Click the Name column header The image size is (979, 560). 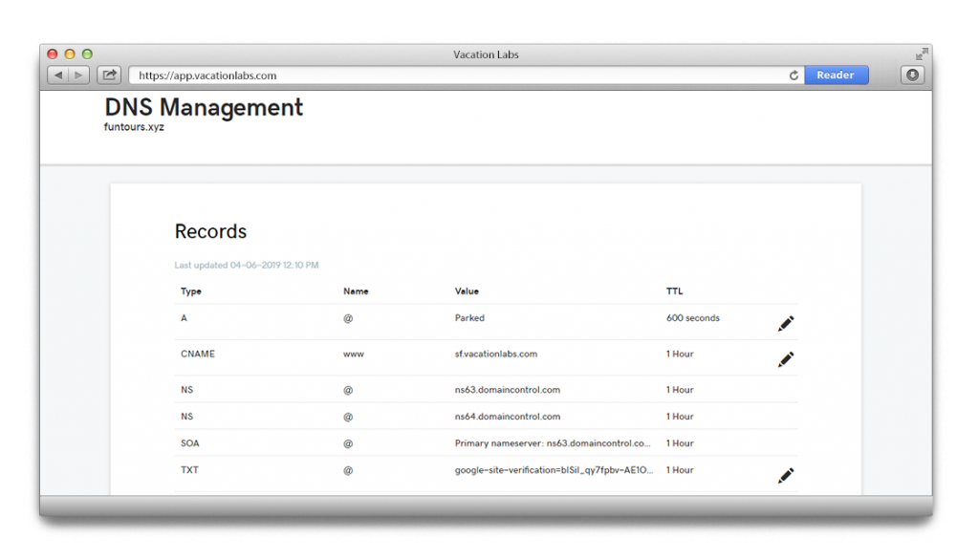point(356,291)
